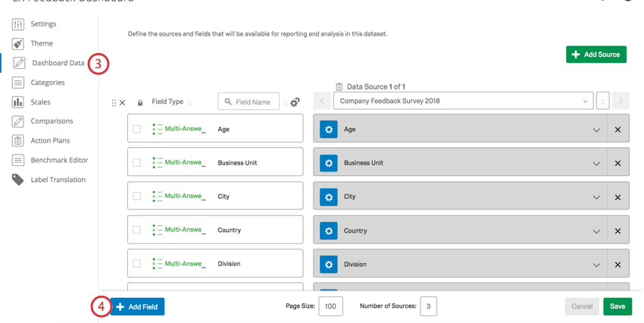Open Scales in the left sidebar
Screen dimensions: 644x323
coord(40,102)
